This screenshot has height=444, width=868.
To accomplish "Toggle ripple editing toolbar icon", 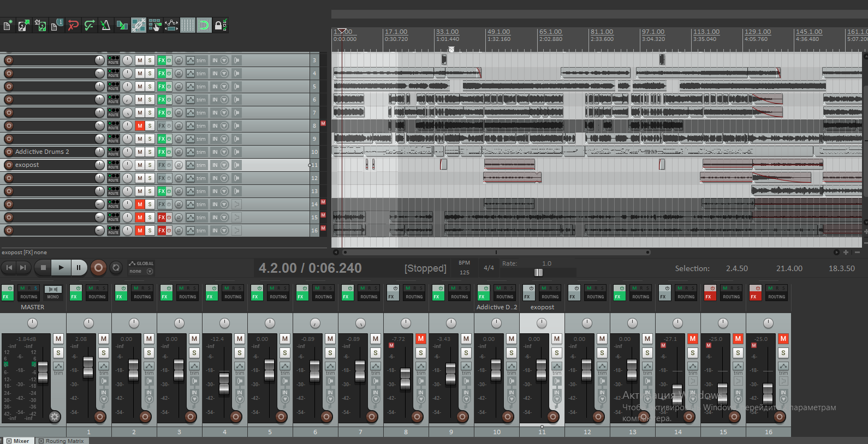I will coord(155,25).
